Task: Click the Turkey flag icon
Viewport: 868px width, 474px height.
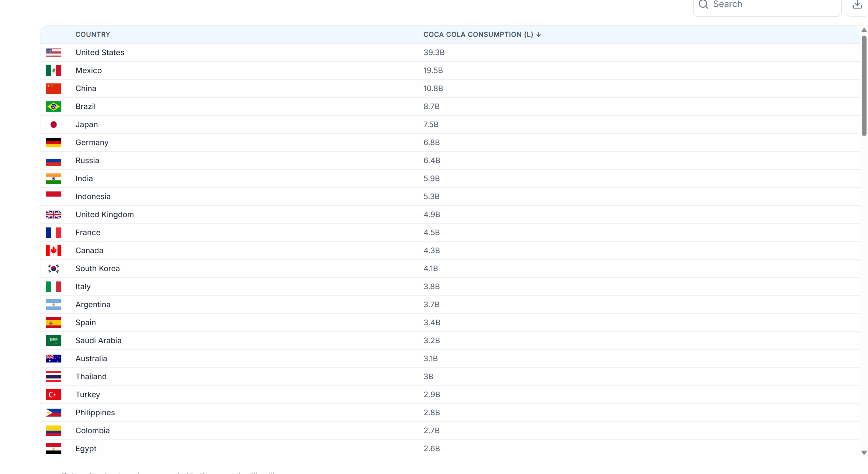Action: click(54, 395)
